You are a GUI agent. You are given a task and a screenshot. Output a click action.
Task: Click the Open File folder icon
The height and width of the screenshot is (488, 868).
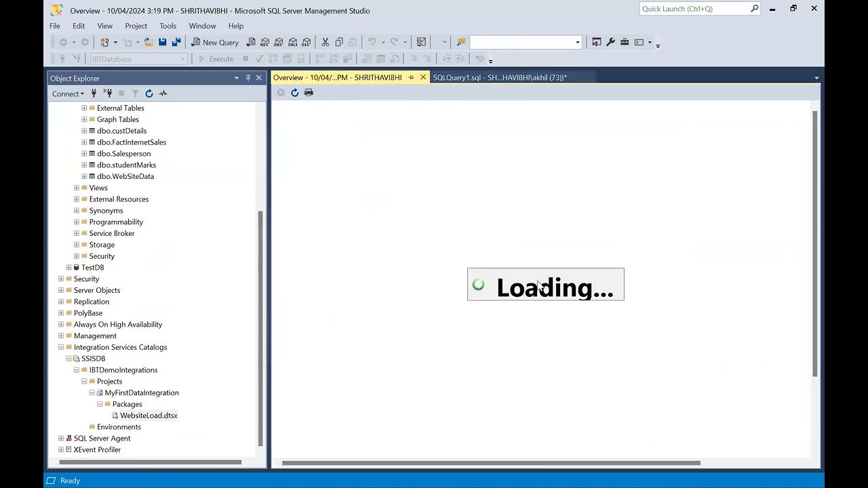click(148, 42)
